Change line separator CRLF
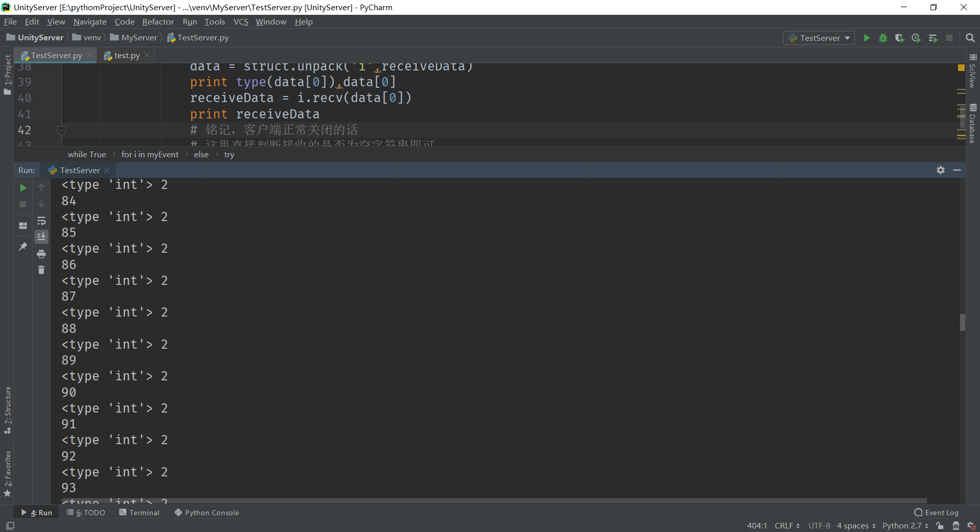This screenshot has width=980, height=532. pos(787,526)
